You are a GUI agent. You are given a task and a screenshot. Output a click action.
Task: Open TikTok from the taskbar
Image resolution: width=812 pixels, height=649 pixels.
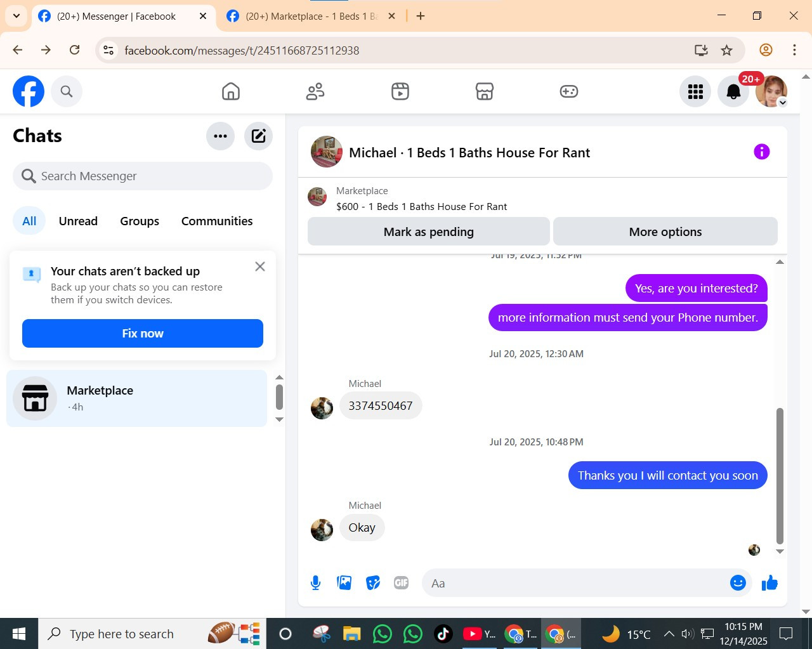coord(443,633)
